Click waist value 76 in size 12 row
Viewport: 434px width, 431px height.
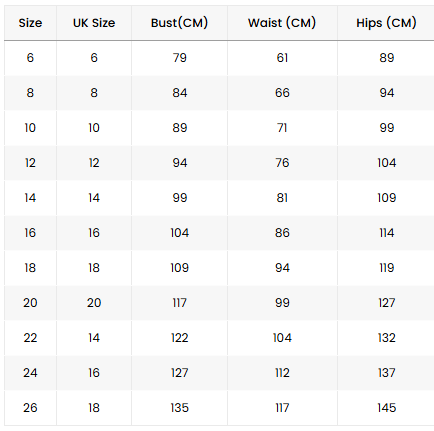pos(282,163)
